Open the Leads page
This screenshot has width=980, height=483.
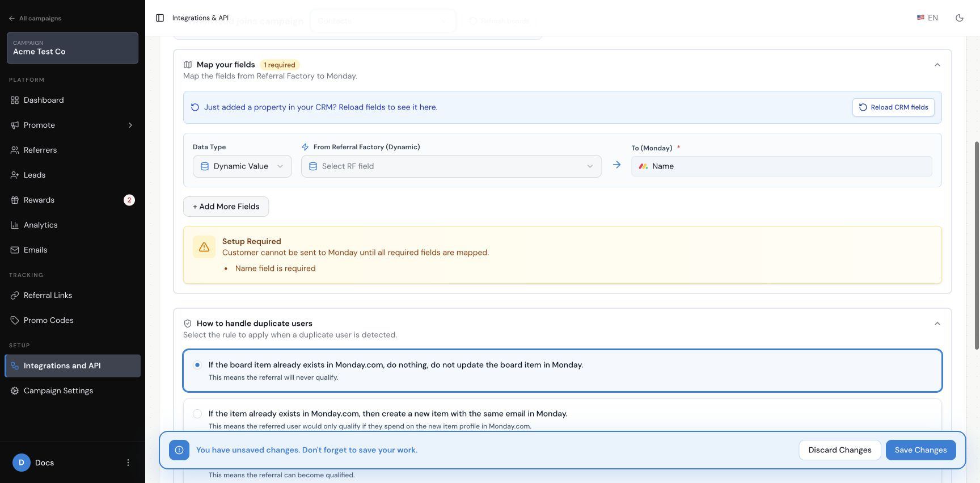pos(73,175)
